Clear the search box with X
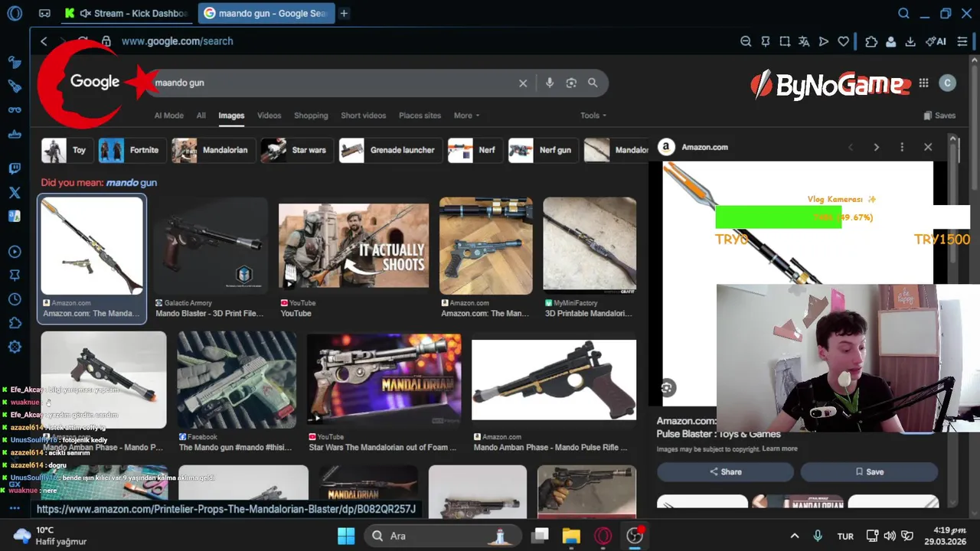980x551 pixels. (523, 83)
